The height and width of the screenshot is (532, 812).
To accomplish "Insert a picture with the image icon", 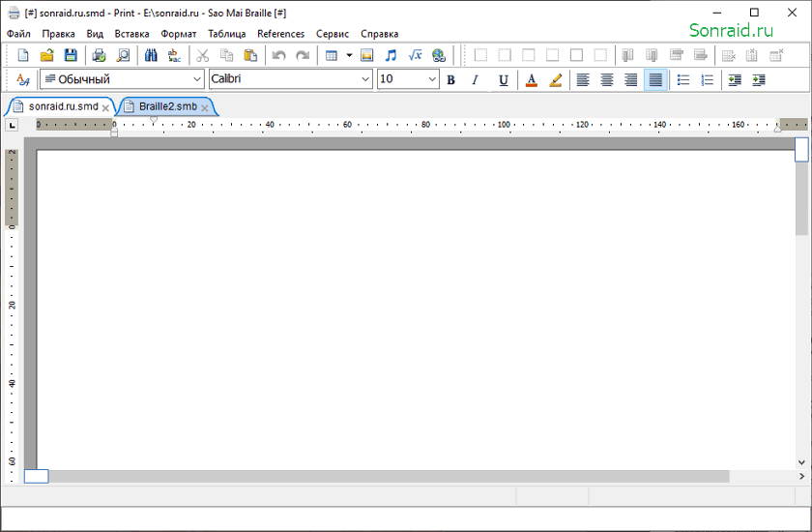I will (366, 55).
